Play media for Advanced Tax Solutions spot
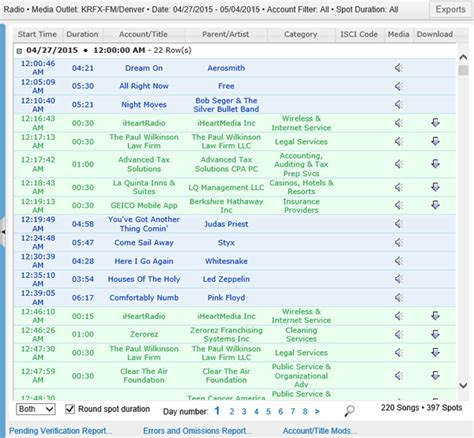 [399, 164]
